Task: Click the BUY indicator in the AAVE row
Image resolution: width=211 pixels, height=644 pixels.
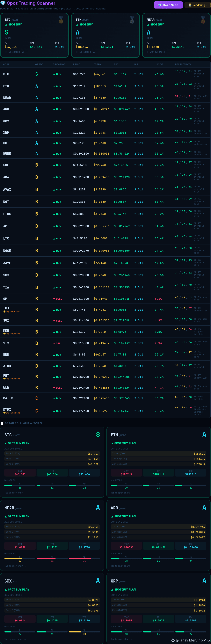Action: [x=57, y=263]
